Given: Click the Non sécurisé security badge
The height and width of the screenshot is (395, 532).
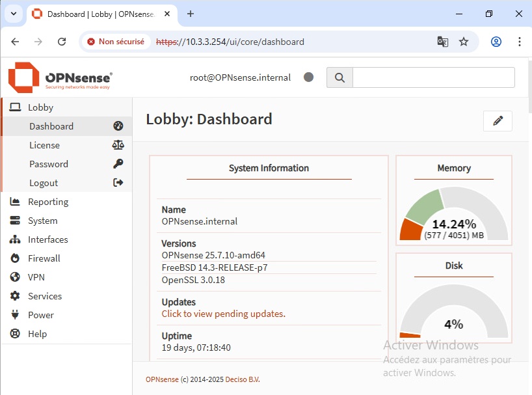Looking at the screenshot, I should (x=116, y=42).
